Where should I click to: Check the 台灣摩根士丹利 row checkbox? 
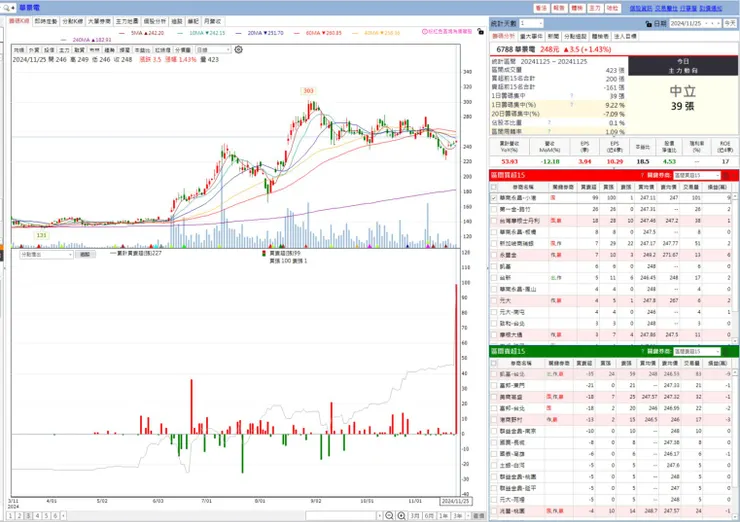click(x=494, y=220)
